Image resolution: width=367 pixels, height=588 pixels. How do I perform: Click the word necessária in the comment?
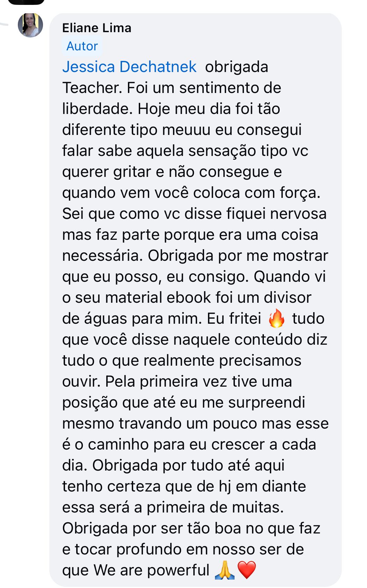[102, 256]
